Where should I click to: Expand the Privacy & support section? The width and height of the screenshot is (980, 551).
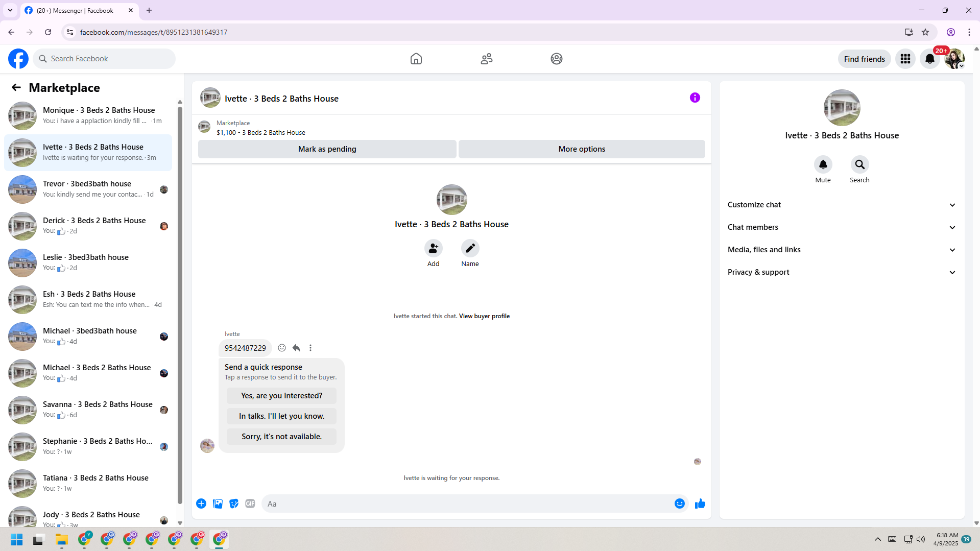point(842,272)
